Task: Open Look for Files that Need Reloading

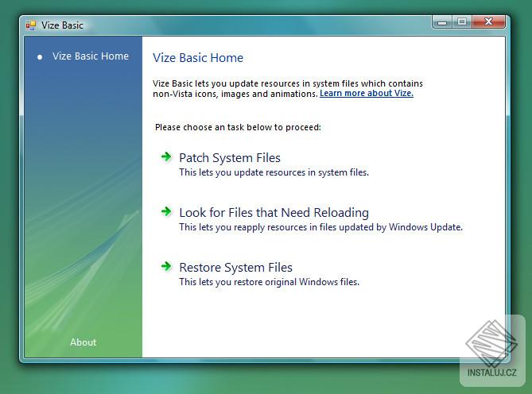Action: coord(274,213)
